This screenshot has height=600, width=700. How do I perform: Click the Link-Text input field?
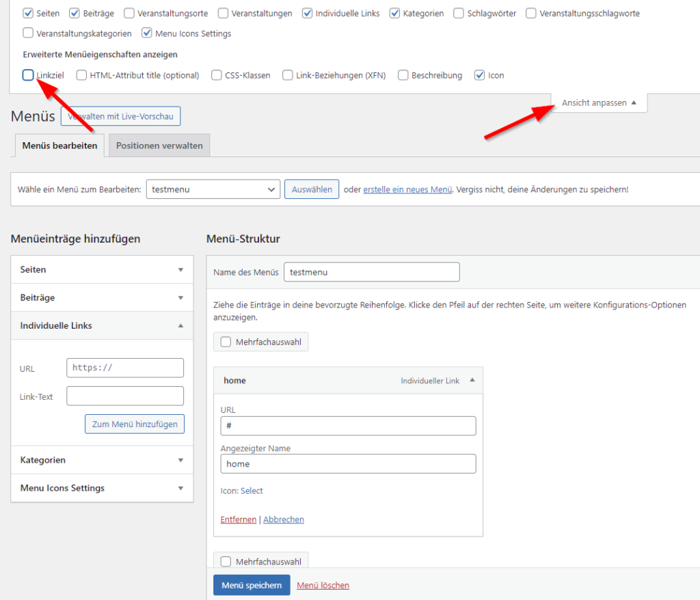[125, 396]
